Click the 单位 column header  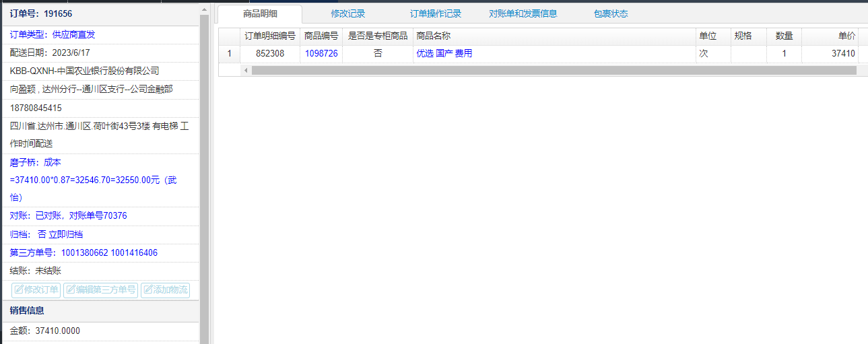[713, 36]
